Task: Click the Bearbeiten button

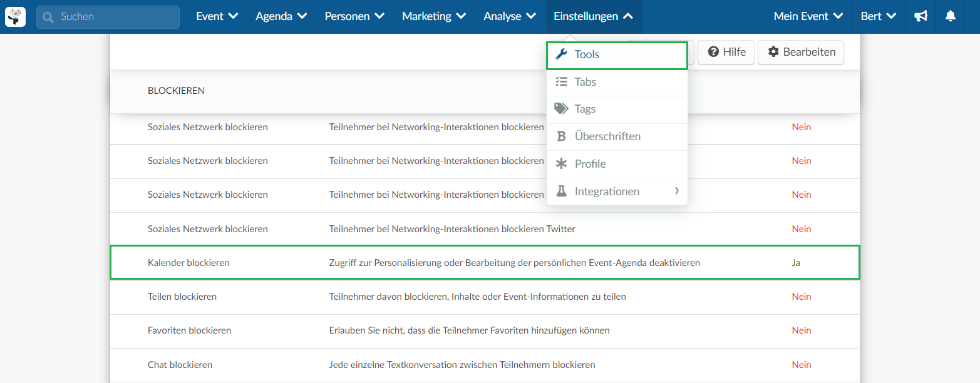Action: [x=801, y=52]
